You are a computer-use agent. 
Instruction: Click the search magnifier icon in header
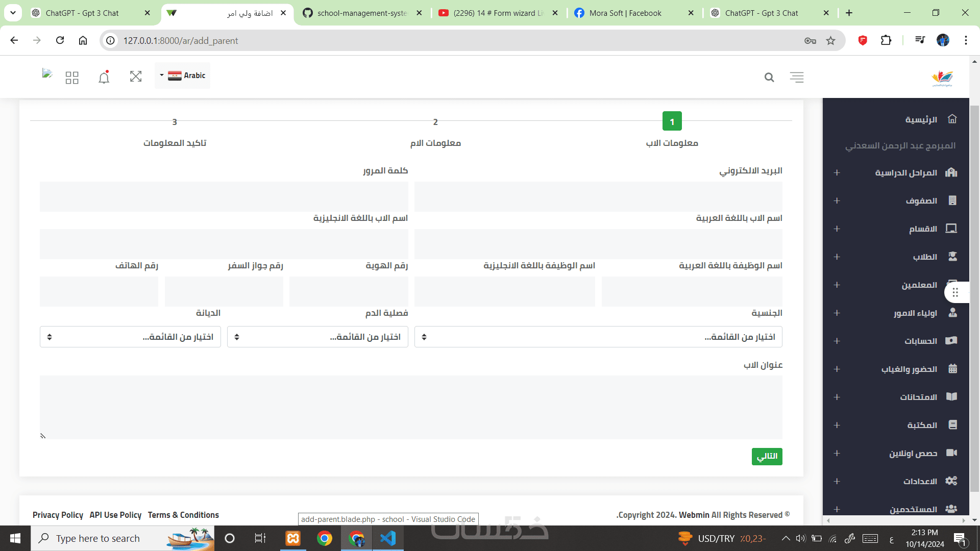(769, 78)
